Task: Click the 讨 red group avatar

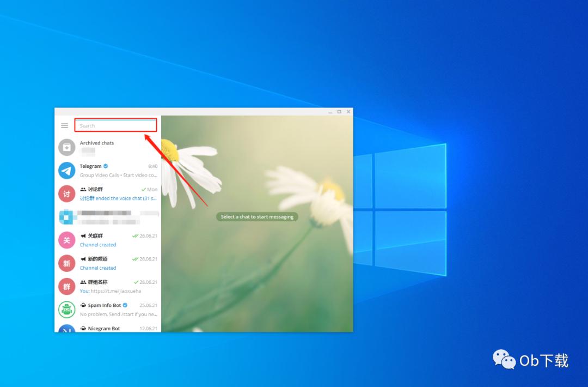Action: pyautogui.click(x=67, y=194)
